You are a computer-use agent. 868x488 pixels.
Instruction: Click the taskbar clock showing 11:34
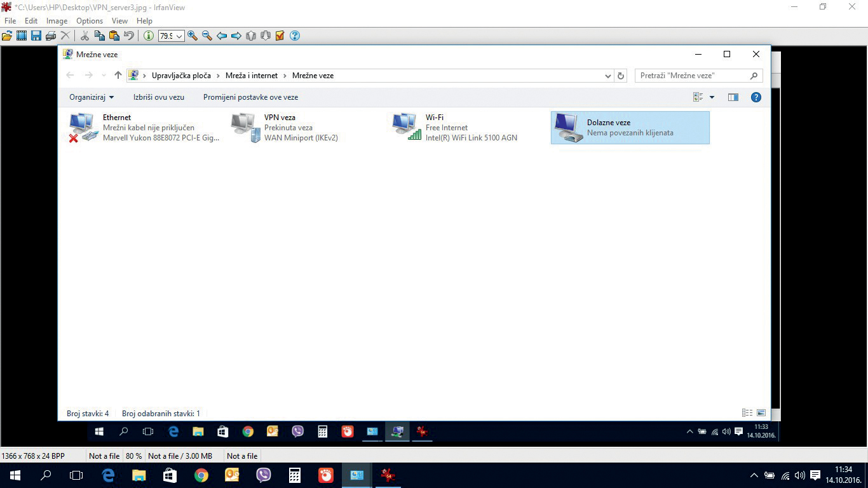point(843,475)
